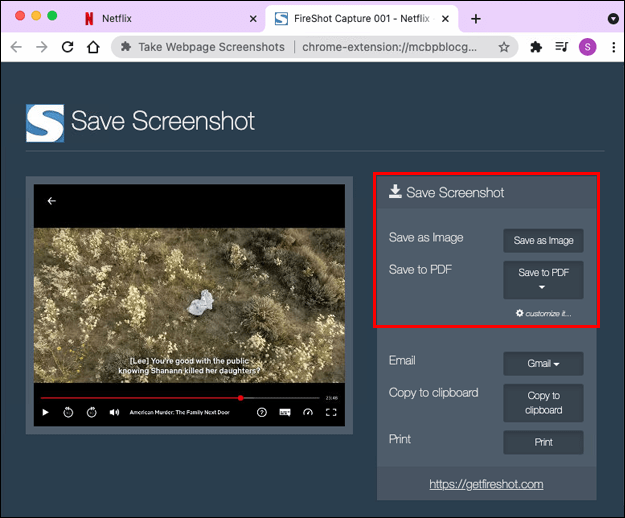Image resolution: width=625 pixels, height=518 pixels.
Task: Bookmark this page with the star icon
Action: (504, 47)
